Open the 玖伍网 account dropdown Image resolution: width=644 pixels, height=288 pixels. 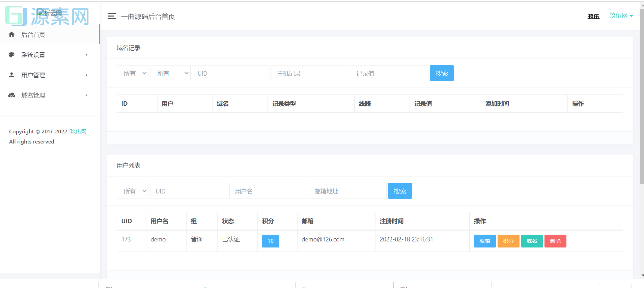tap(621, 16)
